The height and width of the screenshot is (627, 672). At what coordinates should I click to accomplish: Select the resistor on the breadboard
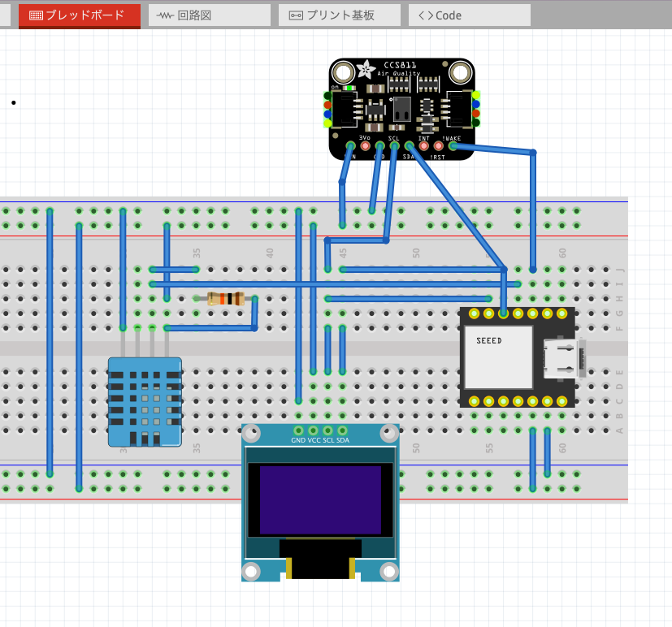225,299
